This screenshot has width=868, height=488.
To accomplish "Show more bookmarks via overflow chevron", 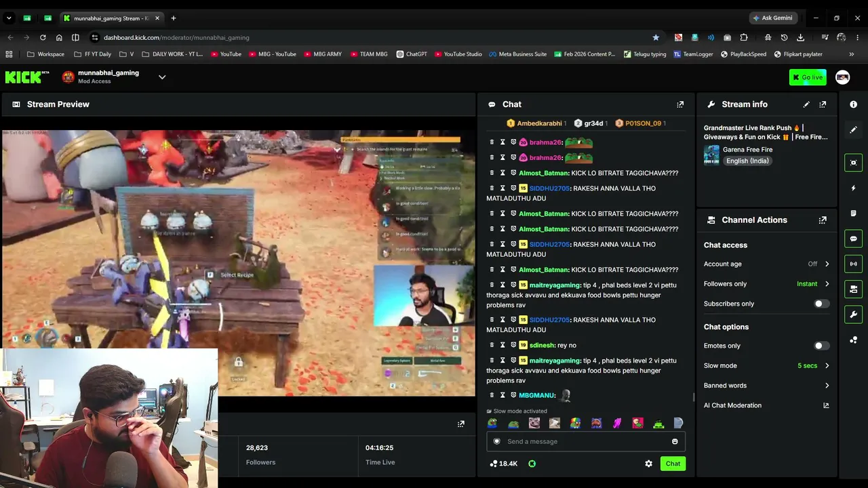I will (x=852, y=54).
